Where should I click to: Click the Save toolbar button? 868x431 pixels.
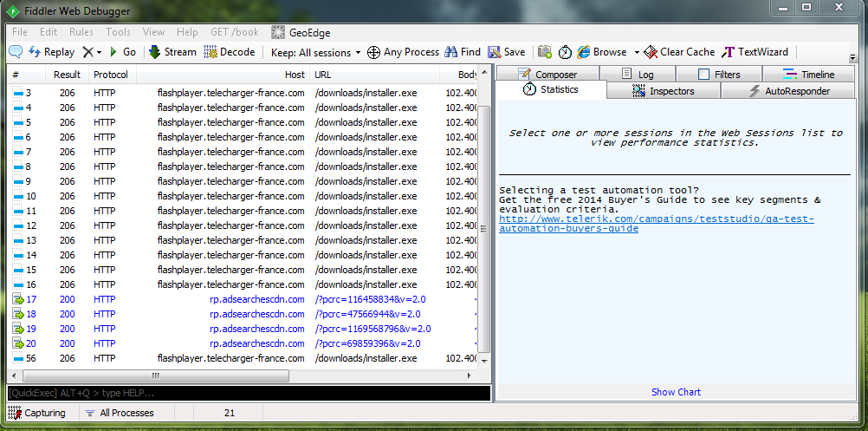pyautogui.click(x=506, y=52)
